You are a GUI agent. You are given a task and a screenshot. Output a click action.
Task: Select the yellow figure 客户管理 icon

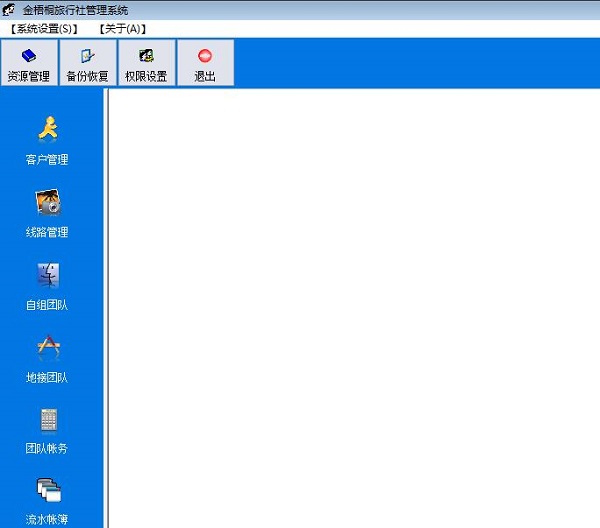(48, 129)
